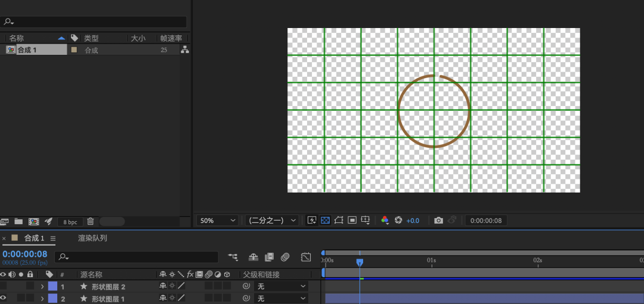Open the (二分之一) resolution dropdown

[x=272, y=221]
